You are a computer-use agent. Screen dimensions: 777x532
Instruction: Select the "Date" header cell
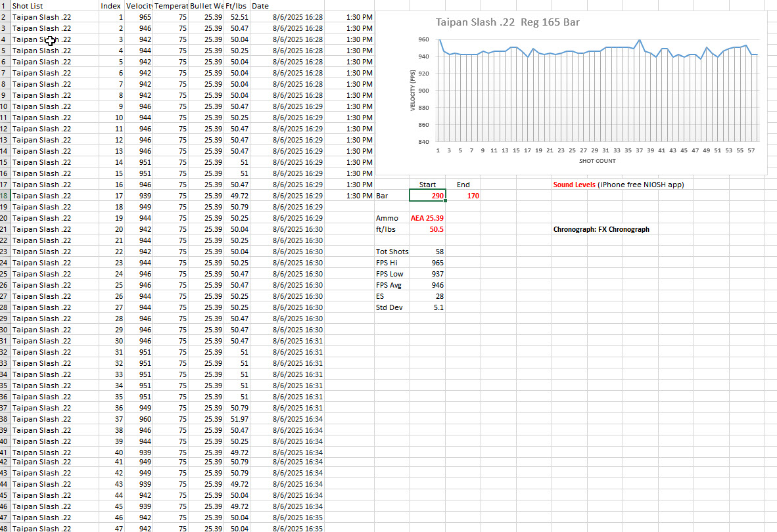(x=287, y=6)
